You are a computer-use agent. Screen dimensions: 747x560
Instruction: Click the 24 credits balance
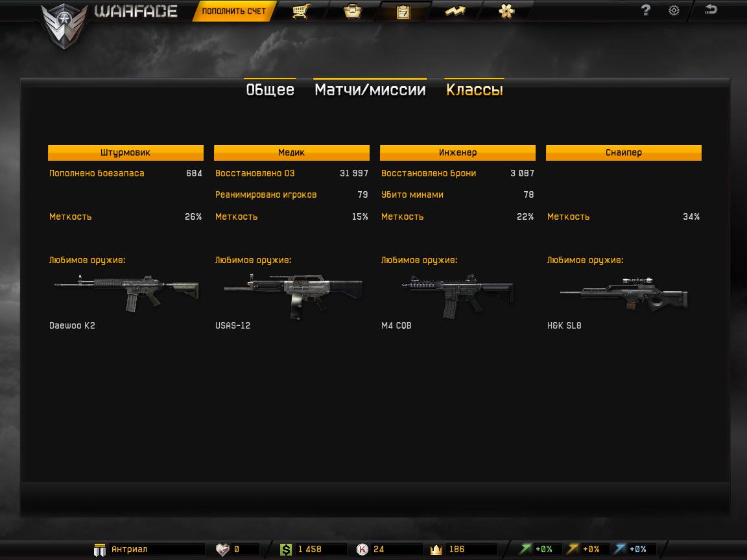click(379, 550)
